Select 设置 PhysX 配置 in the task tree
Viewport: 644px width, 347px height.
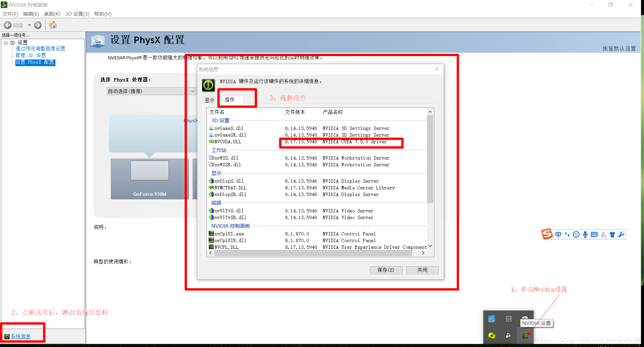coord(35,62)
